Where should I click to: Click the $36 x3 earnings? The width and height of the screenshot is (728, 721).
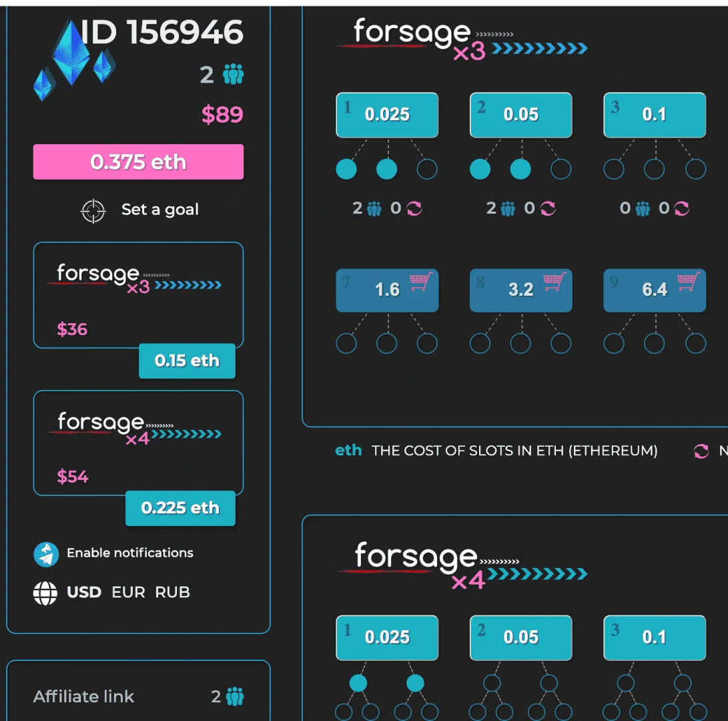click(x=72, y=329)
